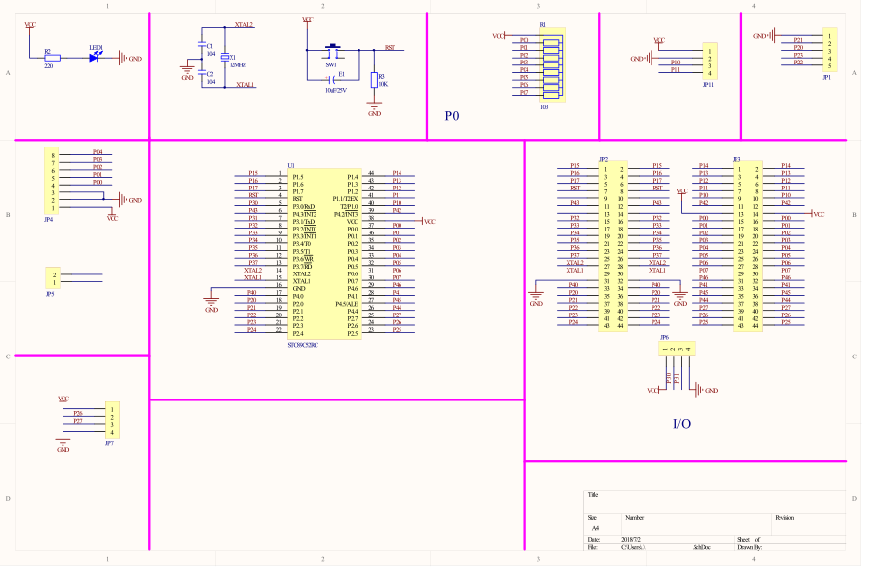Click the 'STC89C52RC' part name text
884x588 pixels.
[x=303, y=345]
